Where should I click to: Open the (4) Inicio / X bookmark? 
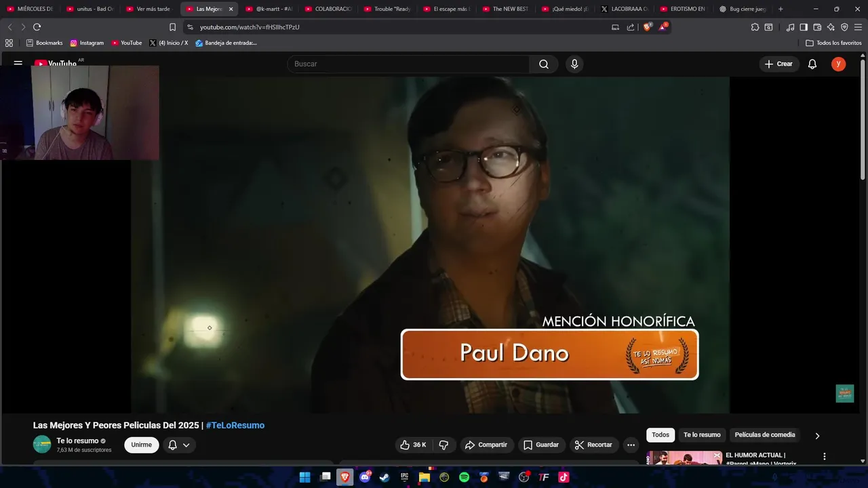tap(169, 43)
